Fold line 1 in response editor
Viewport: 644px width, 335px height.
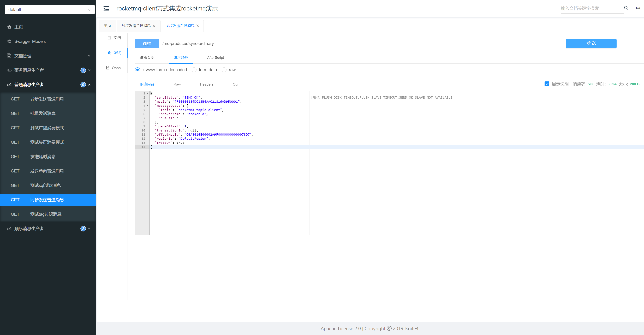tap(147, 93)
